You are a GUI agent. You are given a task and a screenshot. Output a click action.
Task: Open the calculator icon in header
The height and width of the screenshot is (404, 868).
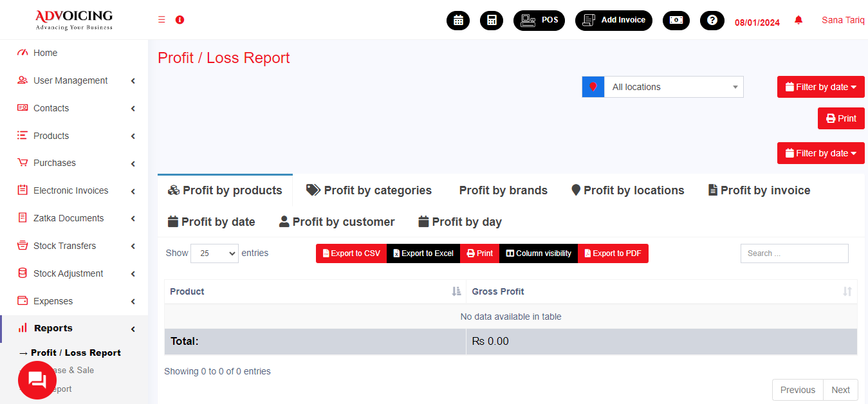click(492, 21)
